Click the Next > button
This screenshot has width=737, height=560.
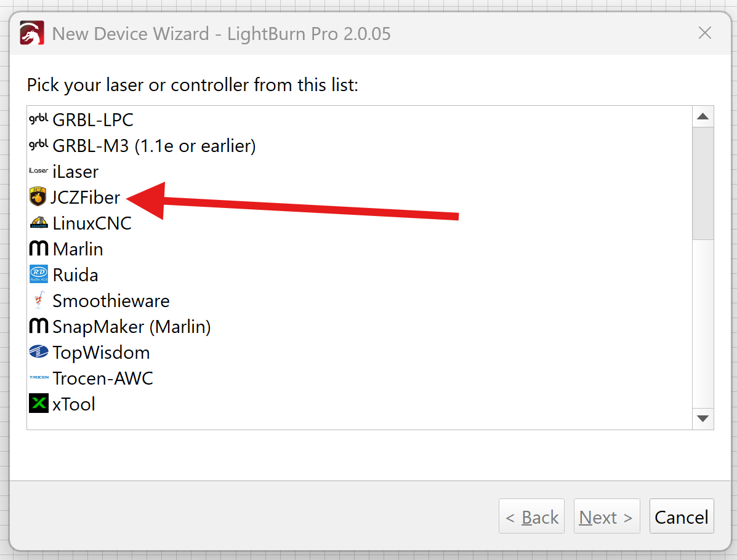click(x=606, y=518)
